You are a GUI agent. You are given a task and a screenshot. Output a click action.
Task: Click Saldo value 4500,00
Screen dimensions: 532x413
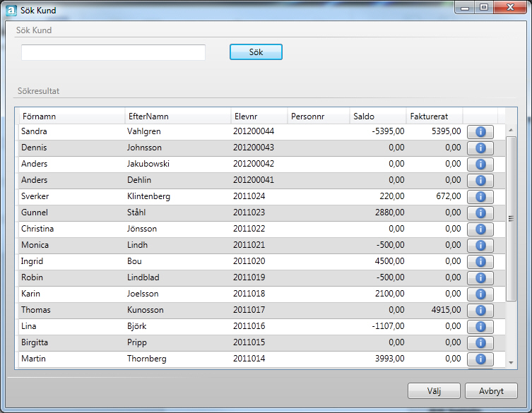click(389, 261)
